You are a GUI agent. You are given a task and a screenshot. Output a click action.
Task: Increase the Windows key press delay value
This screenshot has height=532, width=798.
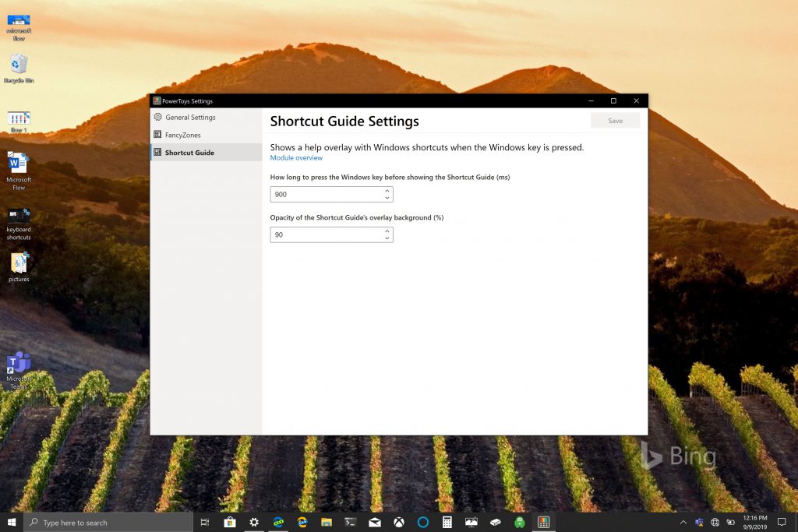(x=387, y=191)
